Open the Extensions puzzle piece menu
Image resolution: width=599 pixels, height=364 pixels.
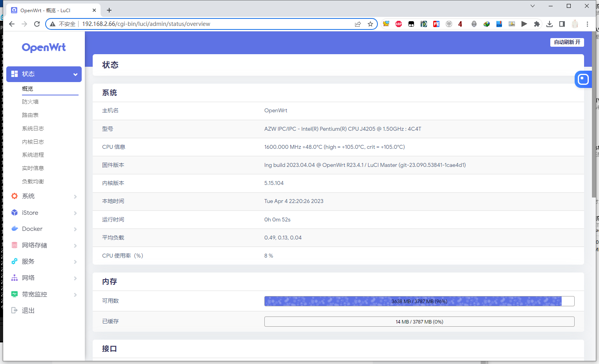[x=537, y=24]
